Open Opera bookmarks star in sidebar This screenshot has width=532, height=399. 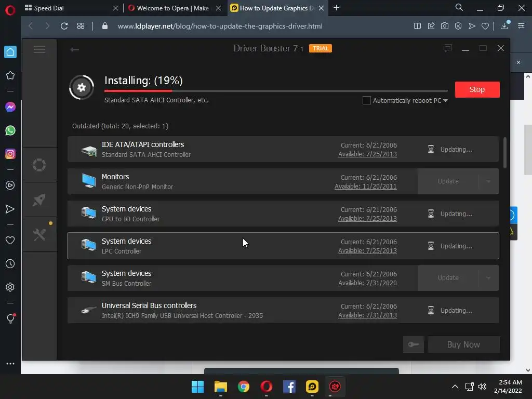tap(10, 75)
